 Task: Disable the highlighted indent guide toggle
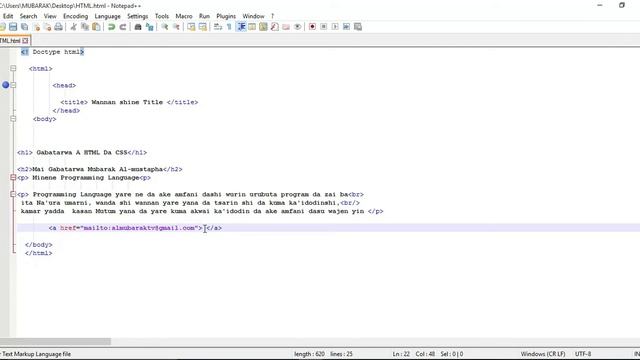pyautogui.click(x=241, y=27)
